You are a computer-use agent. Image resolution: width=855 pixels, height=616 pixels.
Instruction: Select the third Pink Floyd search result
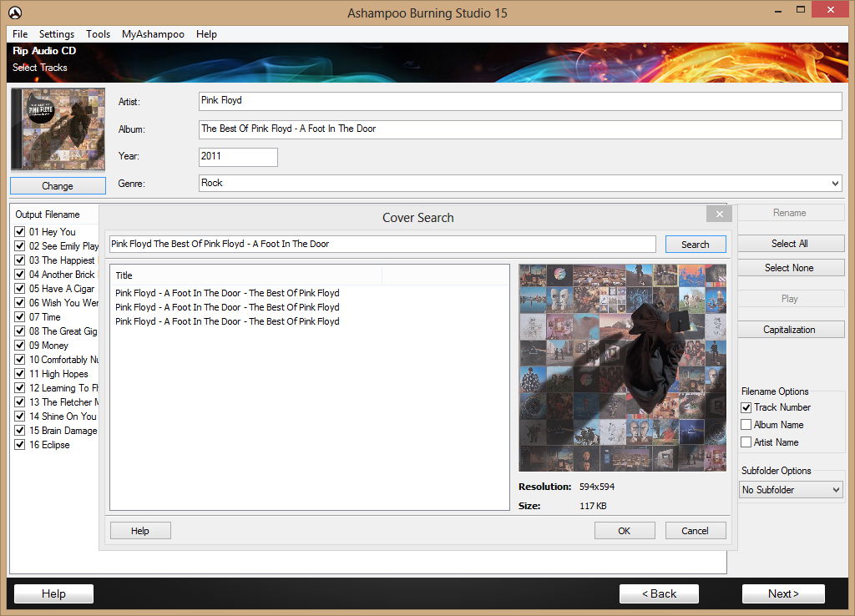pos(227,321)
